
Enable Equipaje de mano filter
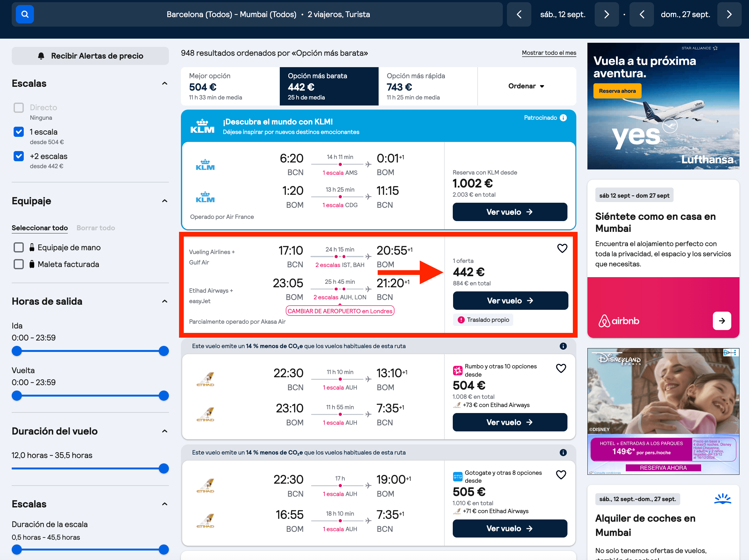[19, 247]
